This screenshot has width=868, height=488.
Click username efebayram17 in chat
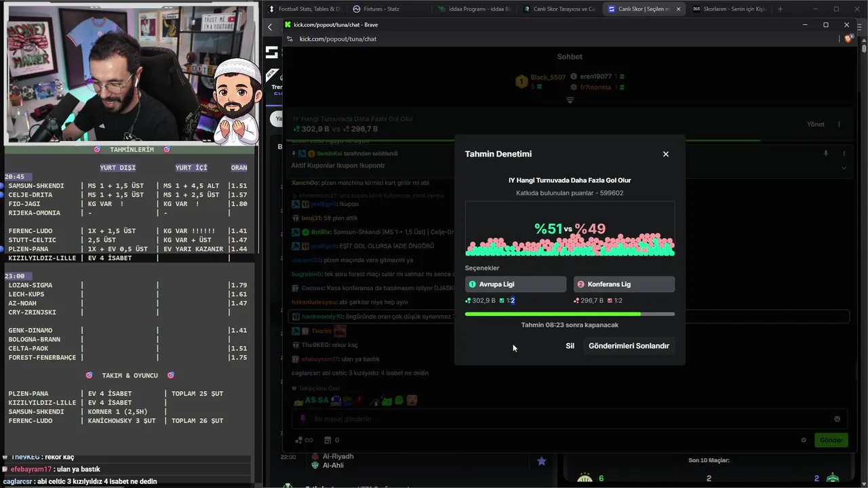click(x=320, y=359)
